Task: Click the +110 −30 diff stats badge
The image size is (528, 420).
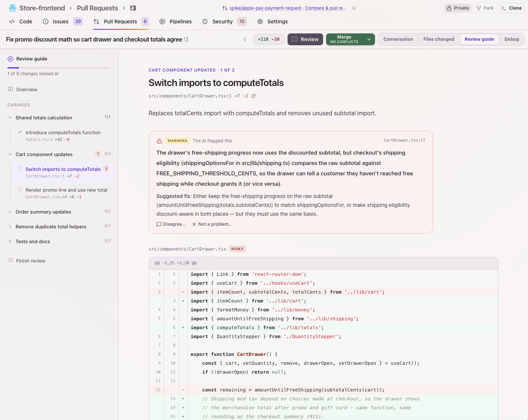Action: coord(269,39)
